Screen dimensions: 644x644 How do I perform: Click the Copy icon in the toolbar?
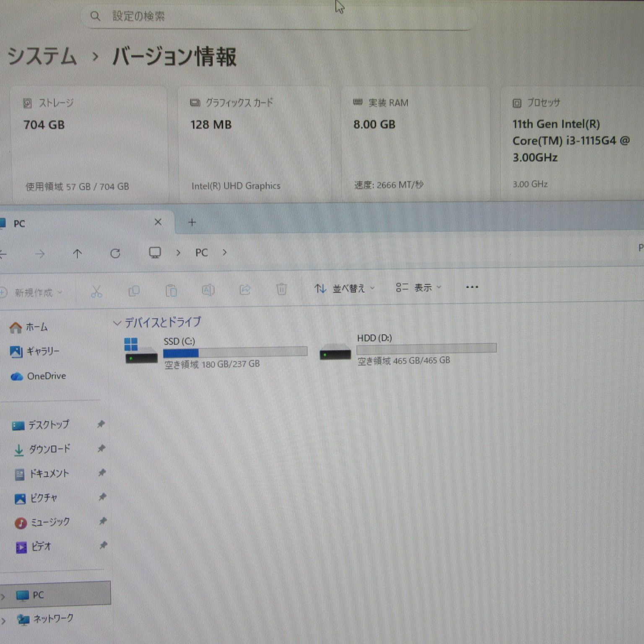pos(134,290)
